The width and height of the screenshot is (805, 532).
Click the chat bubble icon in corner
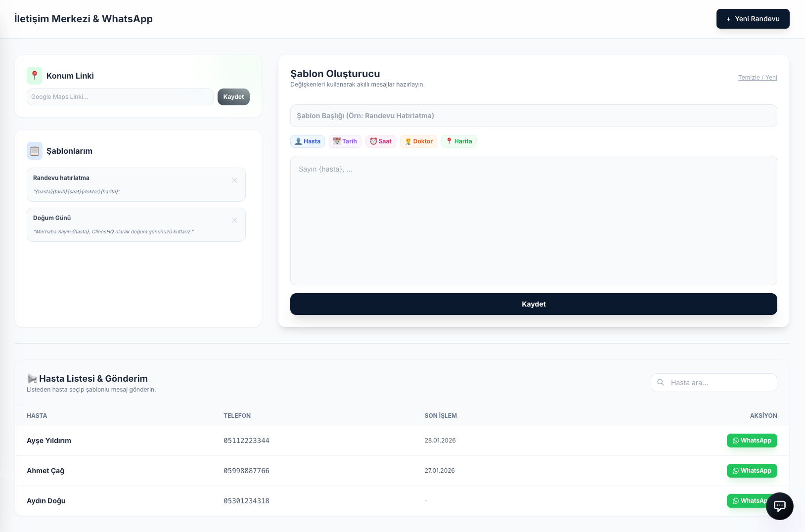coord(779,506)
